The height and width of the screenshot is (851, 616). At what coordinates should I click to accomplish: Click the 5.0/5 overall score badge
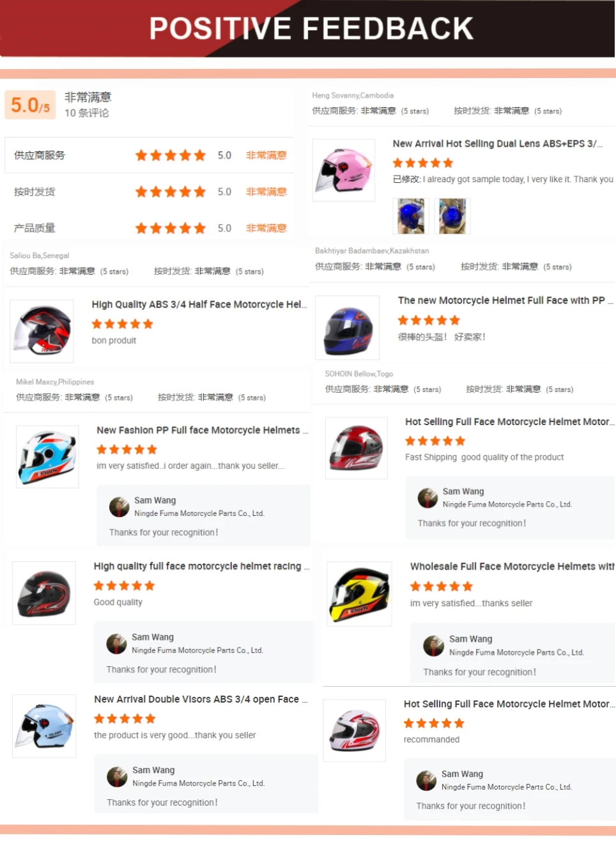[x=30, y=105]
